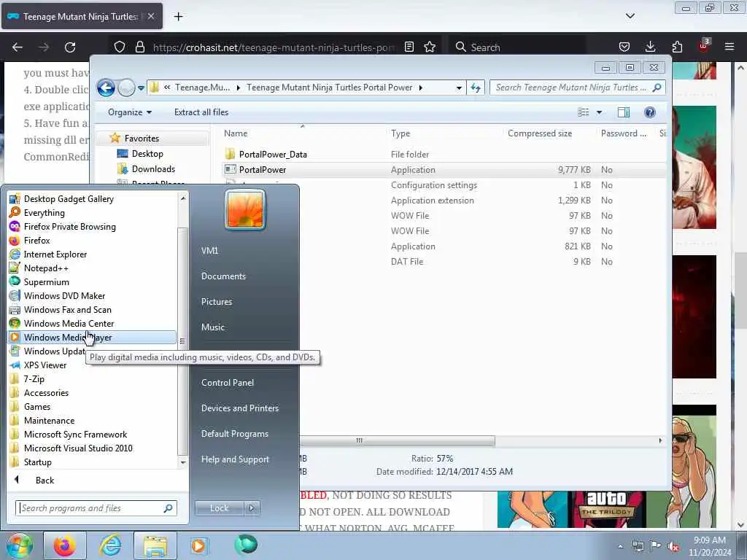747x560 pixels.
Task: Open Documents from the Start menu
Action: tap(223, 276)
